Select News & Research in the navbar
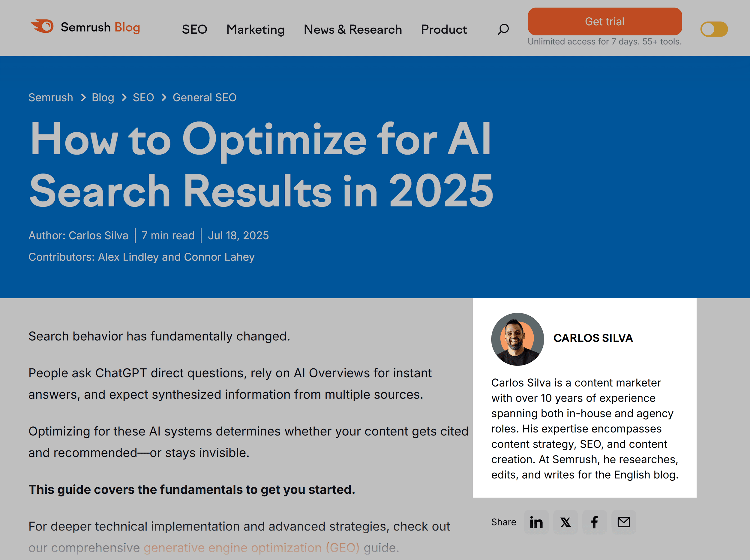Image resolution: width=750 pixels, height=560 pixels. (352, 29)
